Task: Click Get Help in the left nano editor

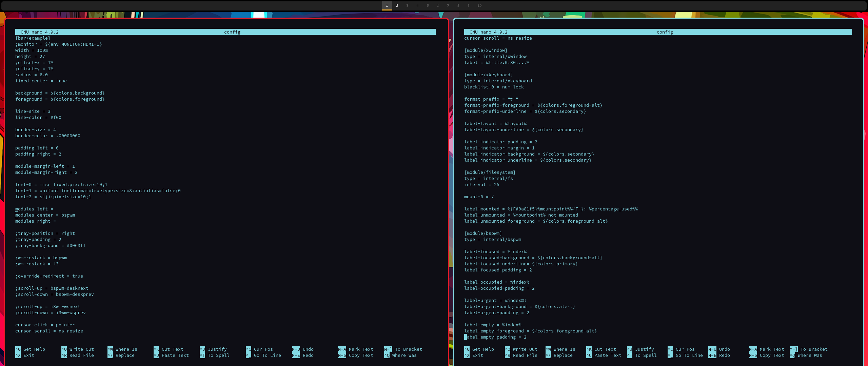Action: 34,349
